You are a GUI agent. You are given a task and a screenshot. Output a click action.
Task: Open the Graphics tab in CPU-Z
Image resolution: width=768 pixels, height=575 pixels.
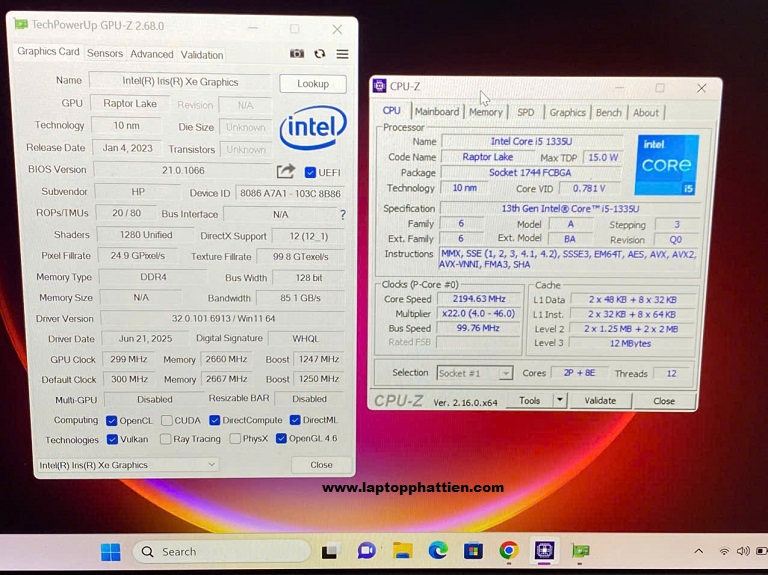[x=568, y=113]
